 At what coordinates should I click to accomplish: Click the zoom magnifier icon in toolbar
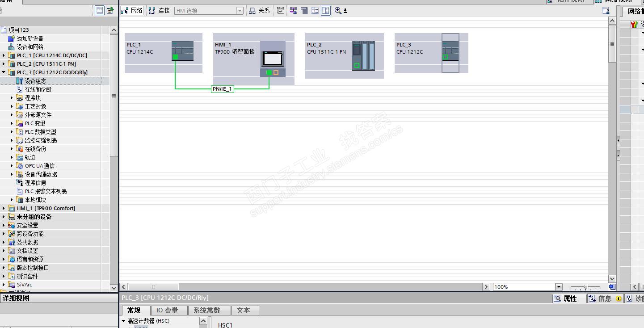click(x=338, y=10)
